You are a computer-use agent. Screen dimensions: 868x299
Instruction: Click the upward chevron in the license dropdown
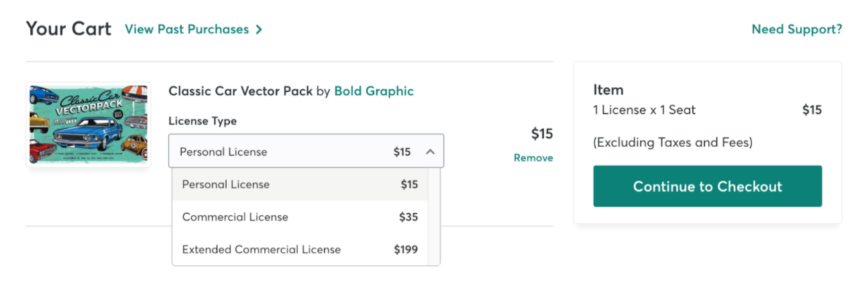tap(430, 152)
